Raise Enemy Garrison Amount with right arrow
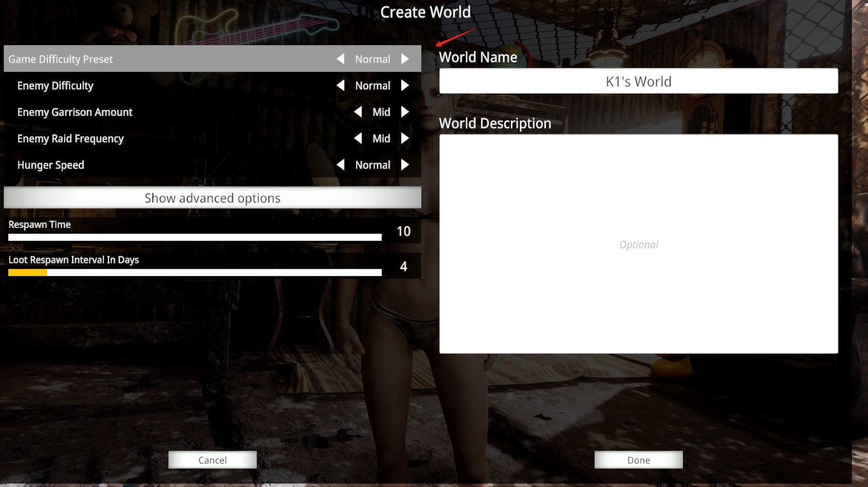 click(405, 112)
